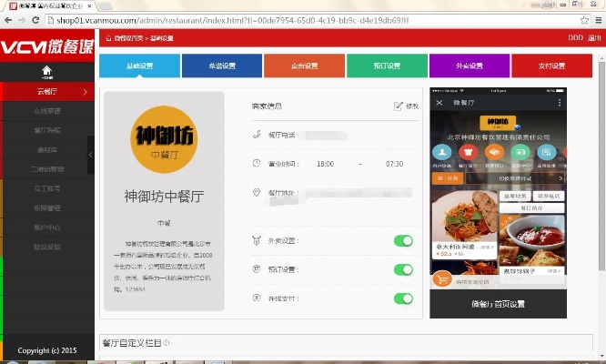Screen dimensions: 606x364
Task: Click the Home icon in the sidebar
Action: [x=46, y=69]
